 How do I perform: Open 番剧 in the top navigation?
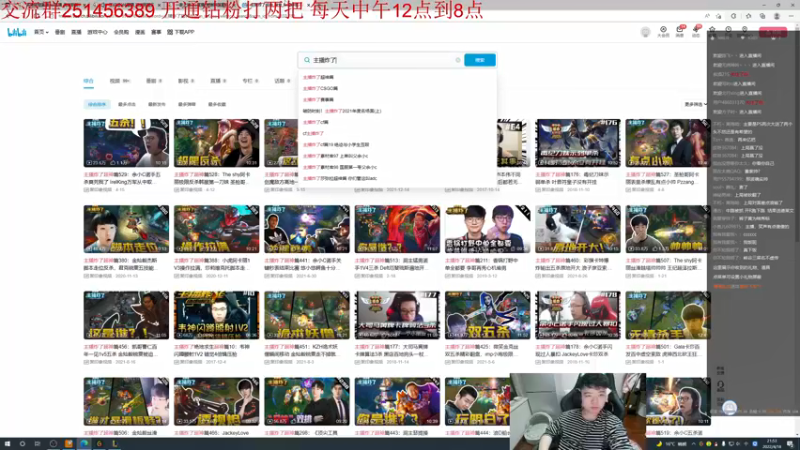coord(60,32)
